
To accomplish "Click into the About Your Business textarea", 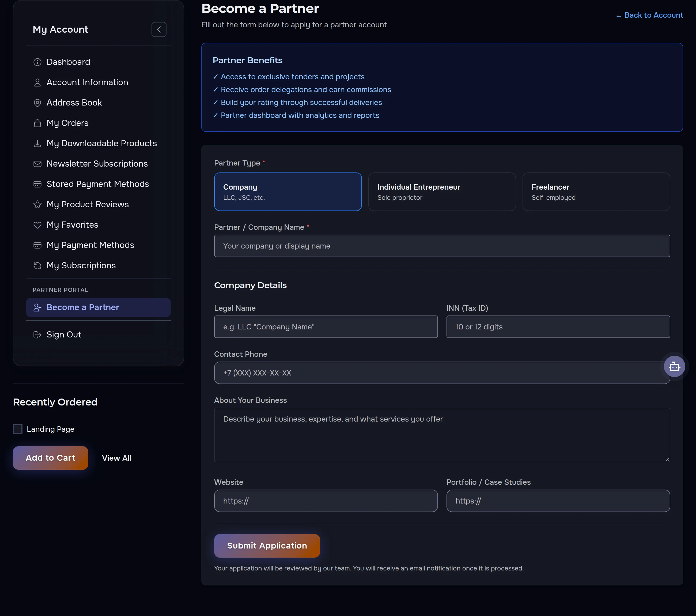I will (x=442, y=435).
